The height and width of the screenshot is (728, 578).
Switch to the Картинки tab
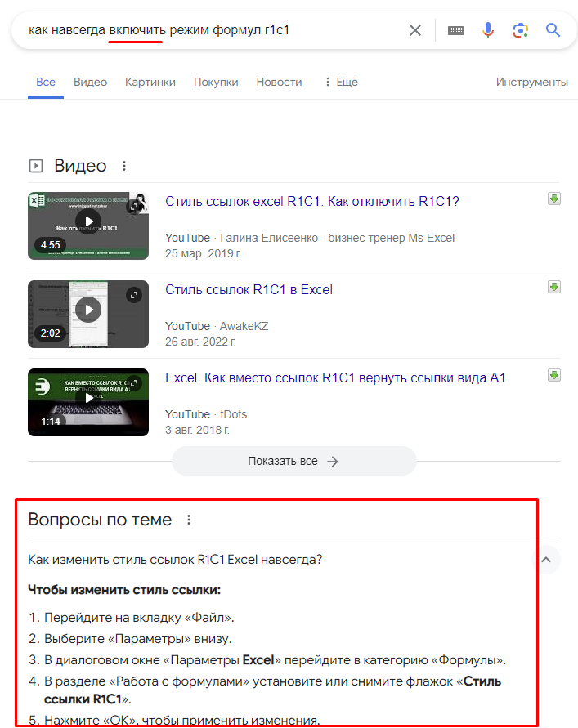coord(150,82)
